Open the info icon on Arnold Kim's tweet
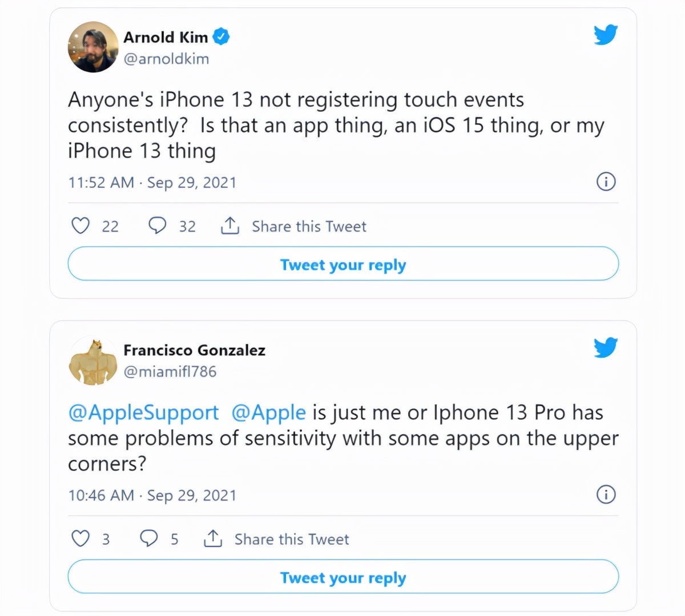Screen dimensions: 685x616 tap(606, 181)
